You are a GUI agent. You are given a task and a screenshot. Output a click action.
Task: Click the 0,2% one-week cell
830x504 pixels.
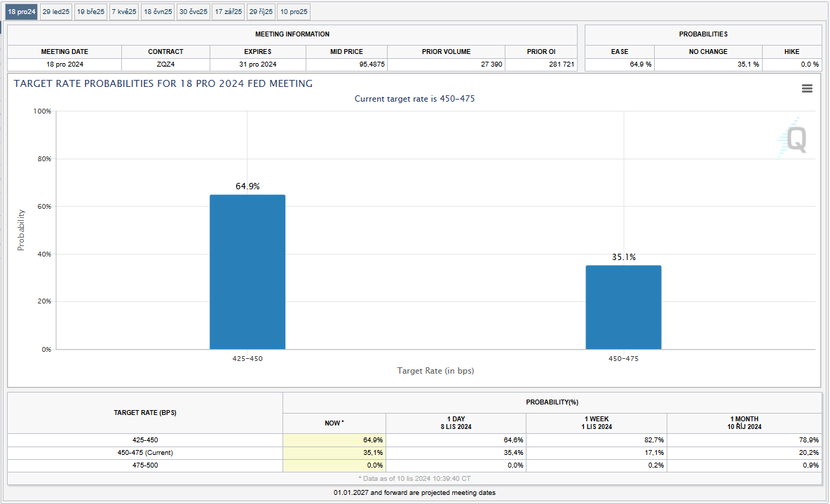597,466
